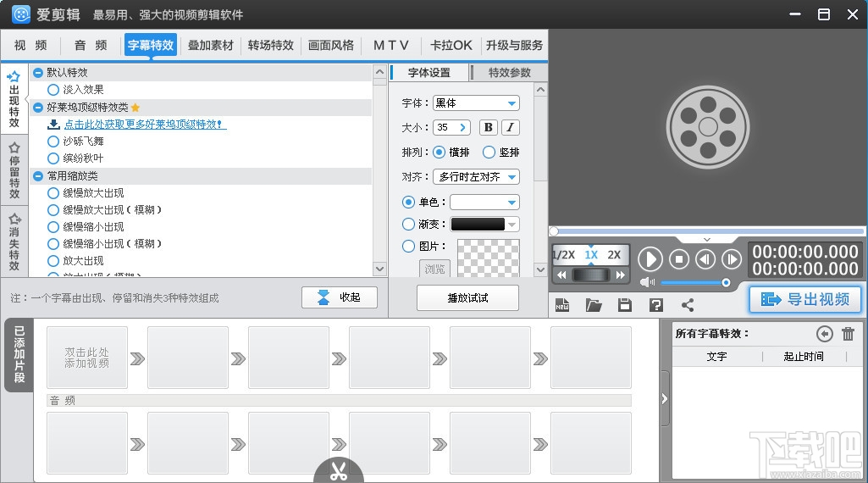
Task: Switch to 转场特效 tab
Action: (x=271, y=46)
